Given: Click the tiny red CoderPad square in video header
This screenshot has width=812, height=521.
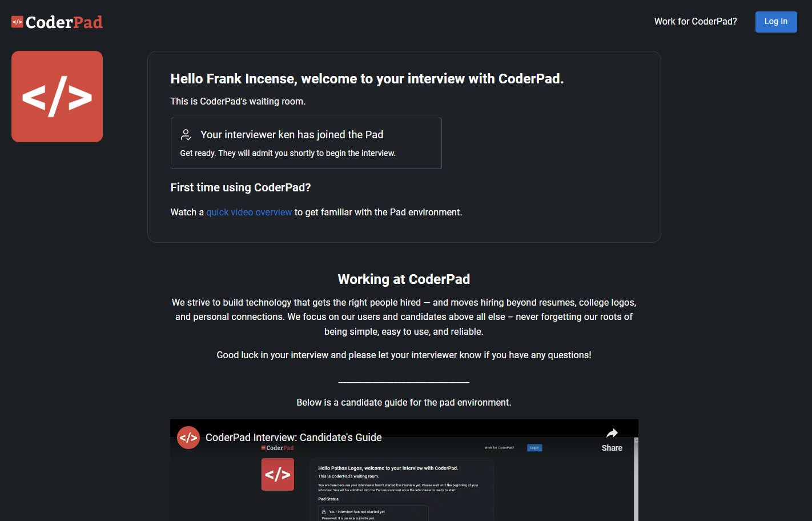Looking at the screenshot, I should point(263,447).
